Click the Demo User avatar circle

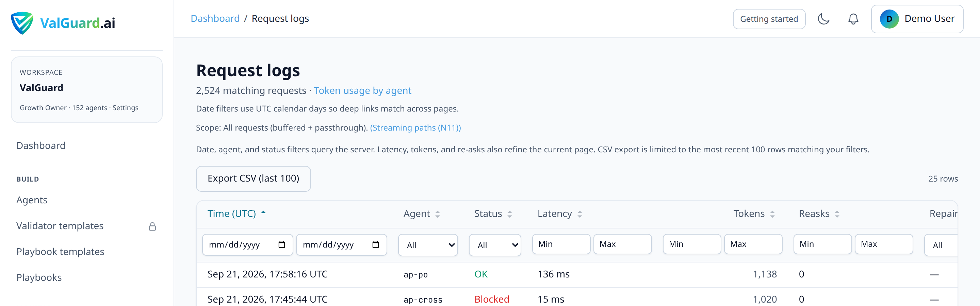coord(889,19)
